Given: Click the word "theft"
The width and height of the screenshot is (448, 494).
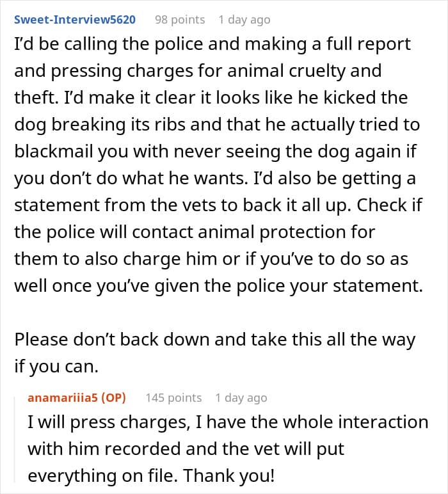Looking at the screenshot, I should [32, 97].
